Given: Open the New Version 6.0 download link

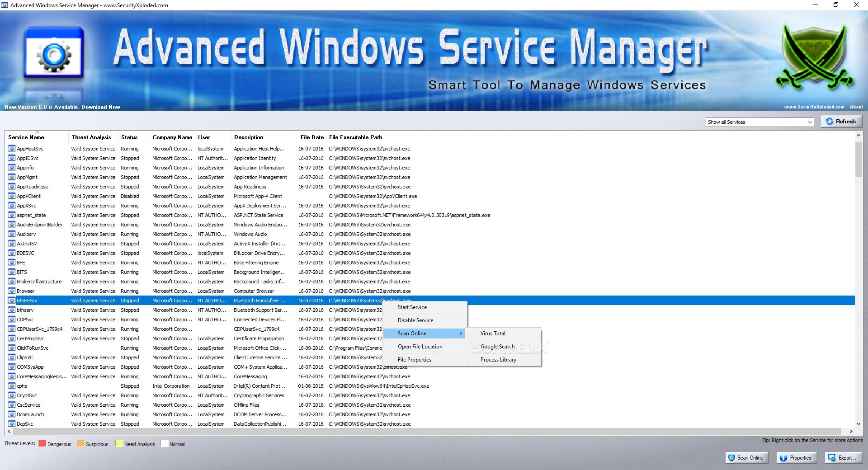Looking at the screenshot, I should tap(62, 107).
